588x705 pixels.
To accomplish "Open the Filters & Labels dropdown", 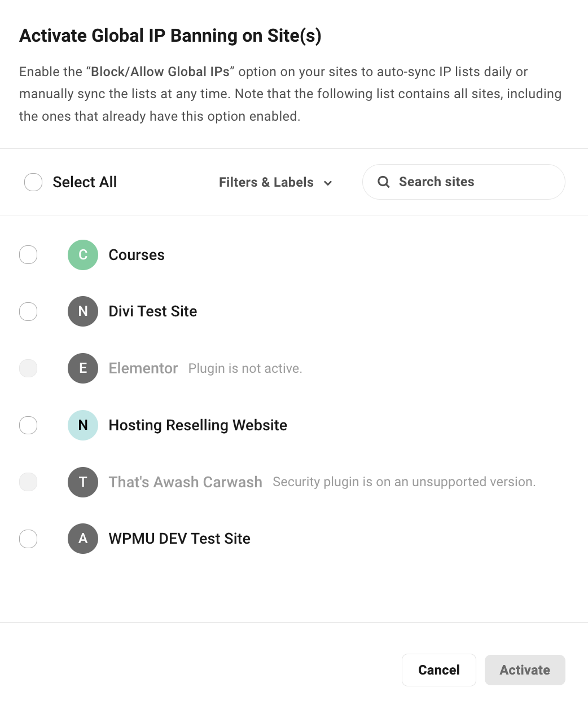I will point(265,182).
